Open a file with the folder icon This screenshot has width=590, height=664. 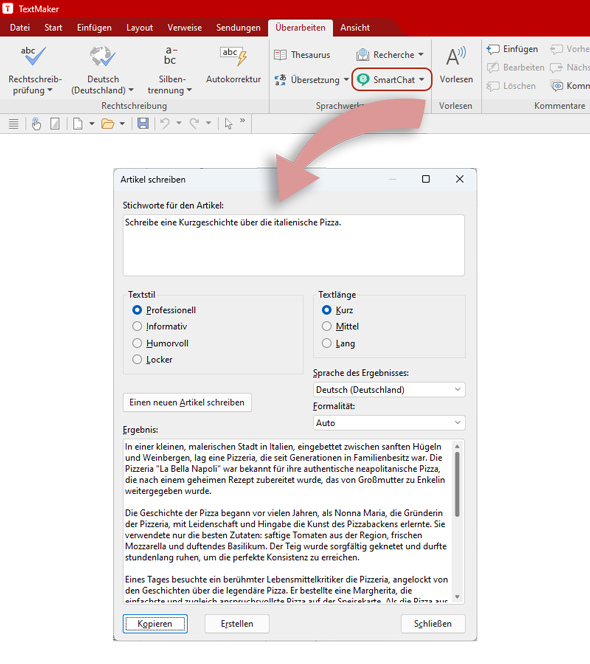coord(108,124)
